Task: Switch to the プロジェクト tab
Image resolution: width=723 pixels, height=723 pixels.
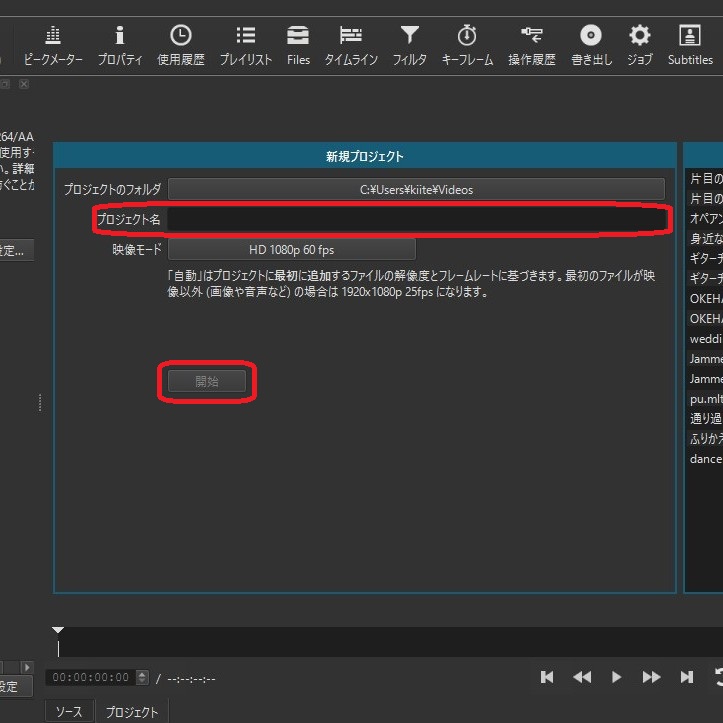Action: coord(132,712)
